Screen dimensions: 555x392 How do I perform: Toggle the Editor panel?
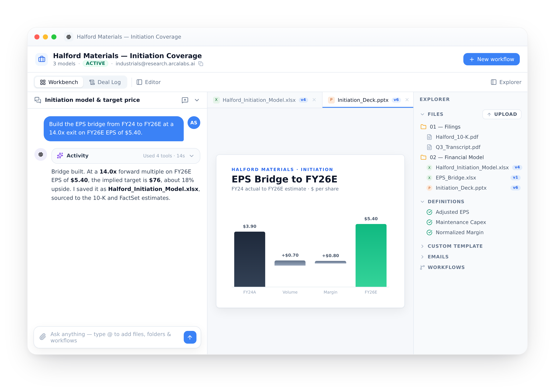point(149,82)
